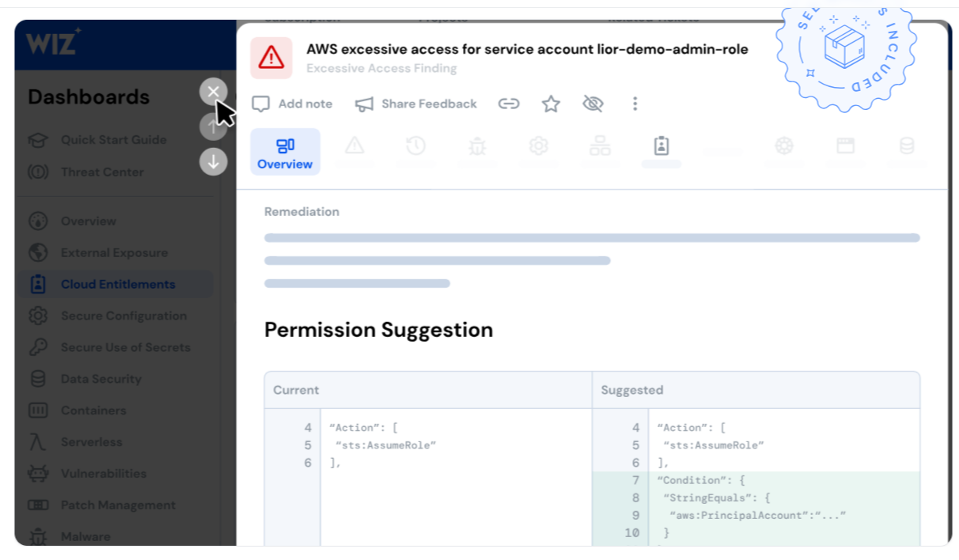The height and width of the screenshot is (560, 959).
Task: Open Vulnerabilities dashboard
Action: (x=103, y=474)
